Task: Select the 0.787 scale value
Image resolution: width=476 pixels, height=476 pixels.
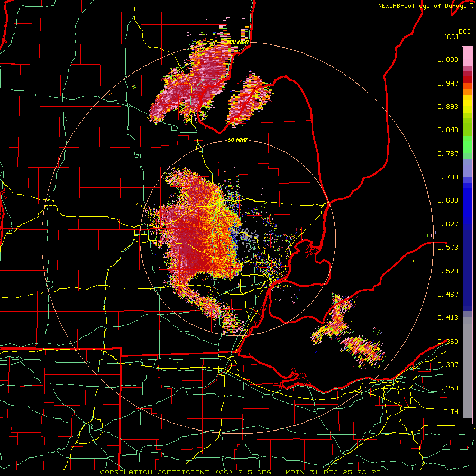Action: tap(448, 153)
